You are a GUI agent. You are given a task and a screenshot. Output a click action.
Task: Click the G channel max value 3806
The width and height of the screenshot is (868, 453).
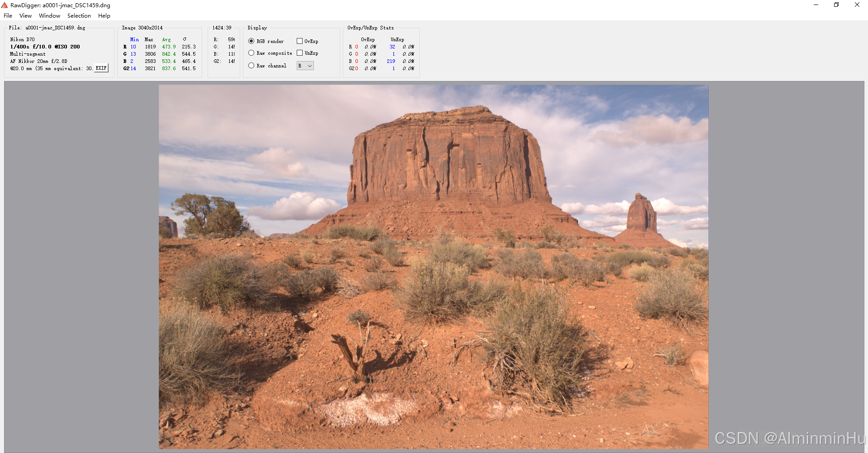coord(150,54)
